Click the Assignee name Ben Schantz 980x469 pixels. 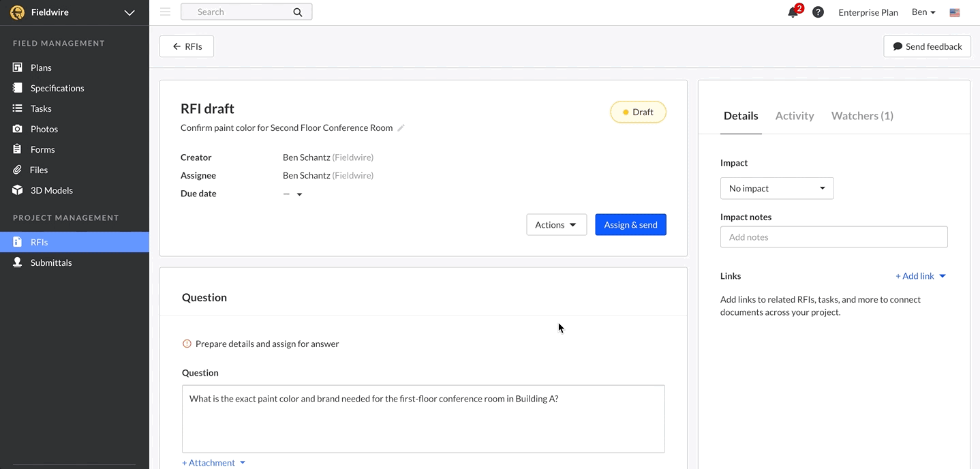click(306, 176)
